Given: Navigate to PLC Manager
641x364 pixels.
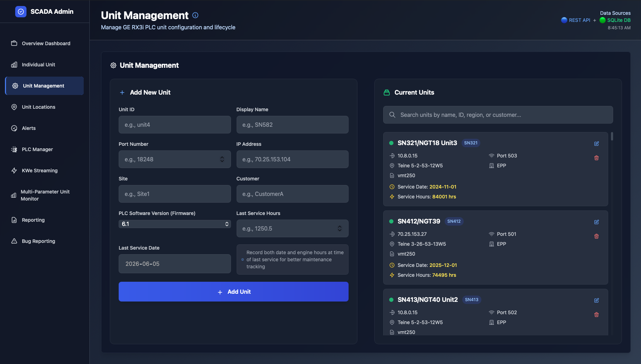Looking at the screenshot, I should coord(44,149).
